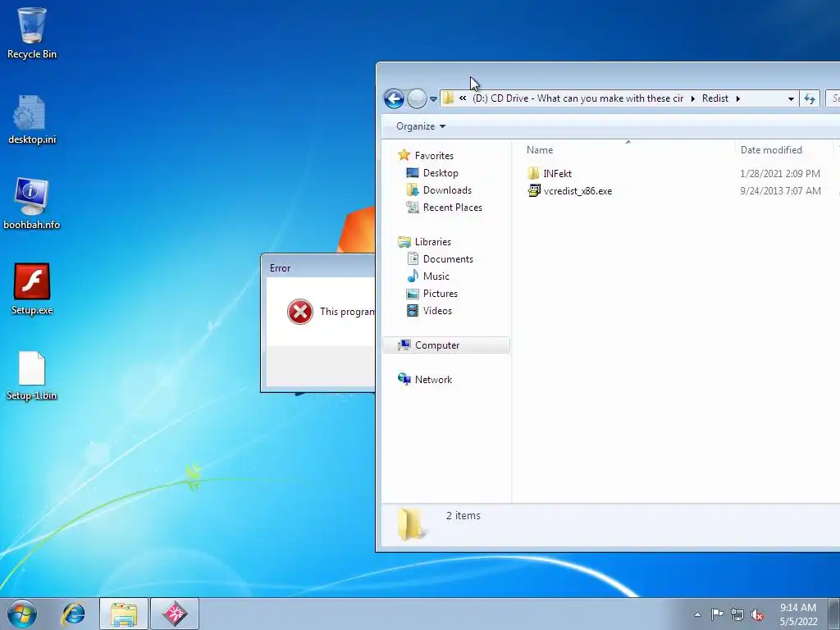Click the Refresh button beside address bar

810,98
